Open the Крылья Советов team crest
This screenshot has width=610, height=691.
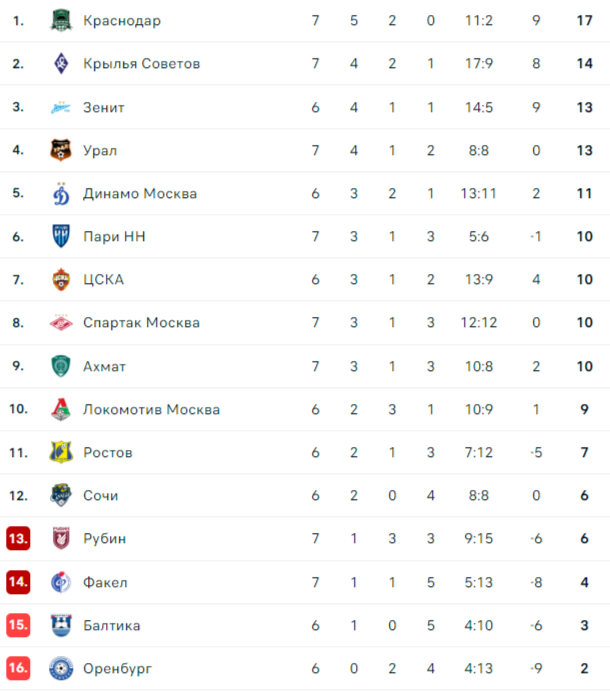(x=61, y=63)
